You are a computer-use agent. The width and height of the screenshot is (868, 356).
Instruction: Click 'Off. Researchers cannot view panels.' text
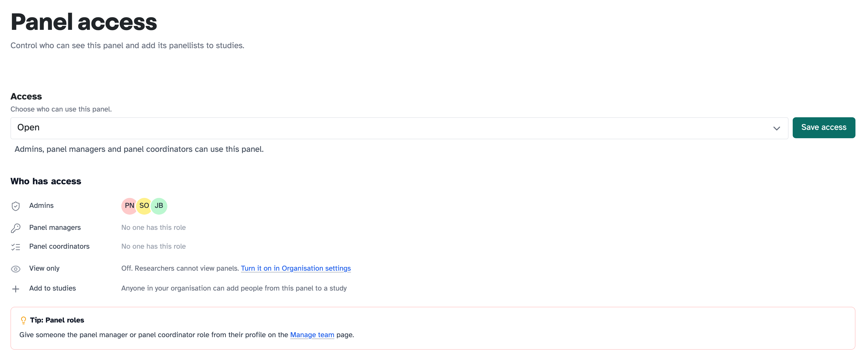pos(180,268)
